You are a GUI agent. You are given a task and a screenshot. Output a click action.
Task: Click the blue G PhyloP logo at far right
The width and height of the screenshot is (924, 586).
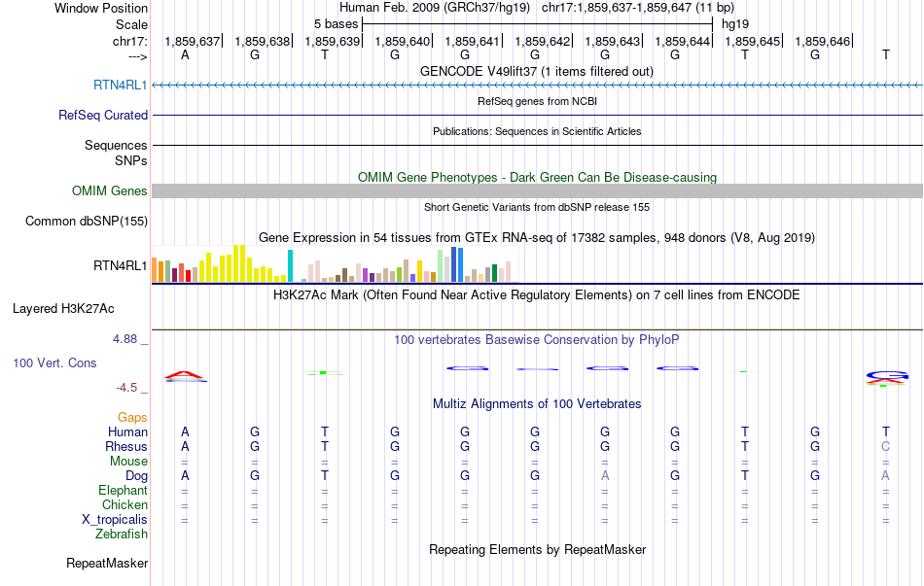coord(886,376)
